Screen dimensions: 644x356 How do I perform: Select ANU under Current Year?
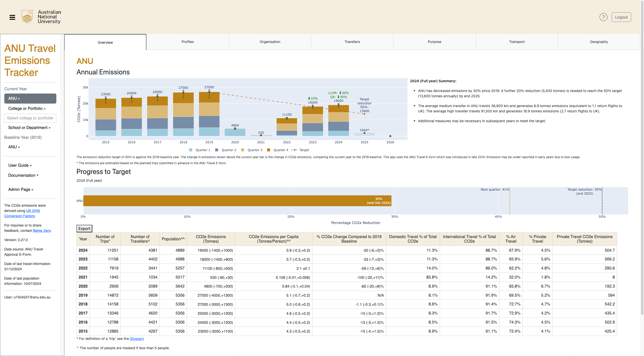[30, 99]
